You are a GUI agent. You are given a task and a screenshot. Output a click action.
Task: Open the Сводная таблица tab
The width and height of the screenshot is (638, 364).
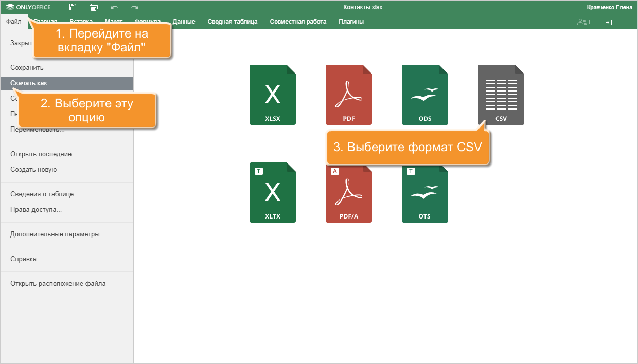pyautogui.click(x=233, y=22)
